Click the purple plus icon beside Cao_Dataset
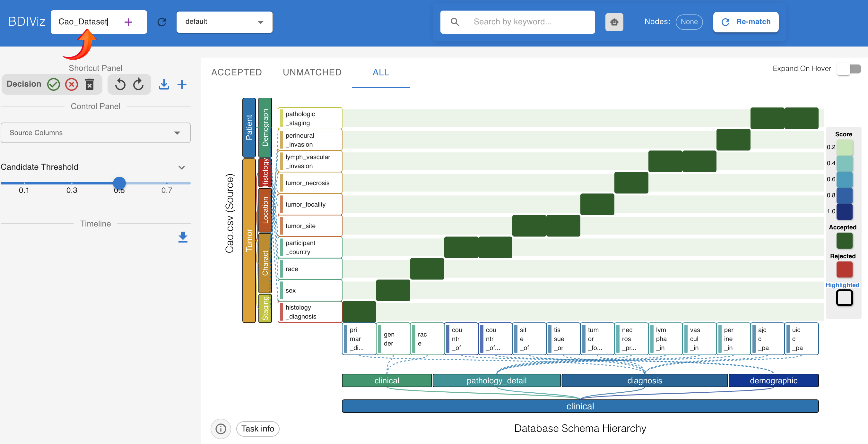 128,22
